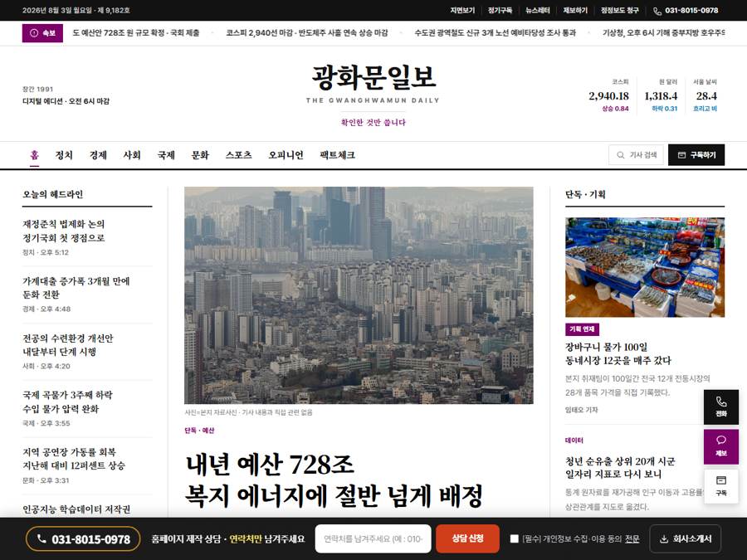Click the phone icon beside 031-8015-0978 in the top bar
The width and height of the screenshot is (747, 560).
click(x=657, y=11)
